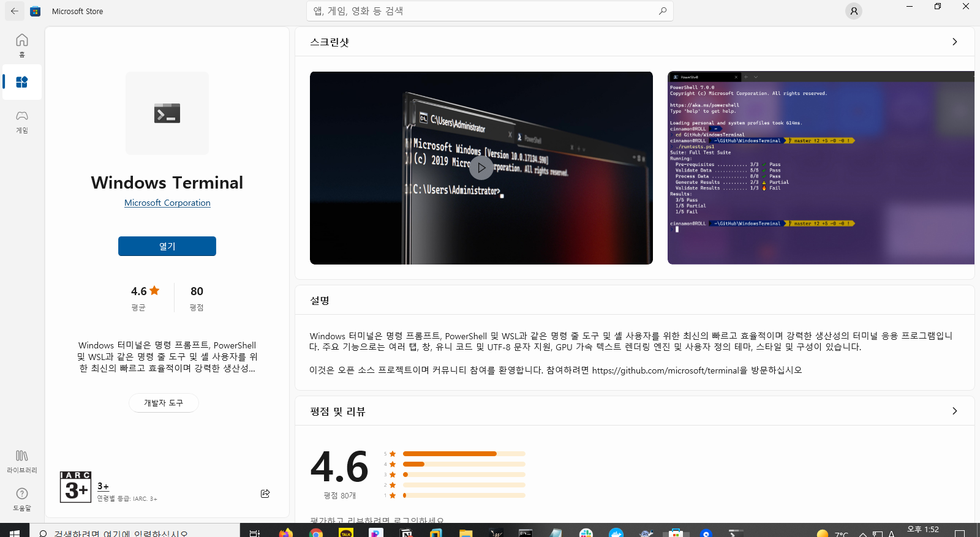Image resolution: width=980 pixels, height=537 pixels.
Task: Click the weather temperature 7°C on taskbar
Action: pyautogui.click(x=842, y=534)
